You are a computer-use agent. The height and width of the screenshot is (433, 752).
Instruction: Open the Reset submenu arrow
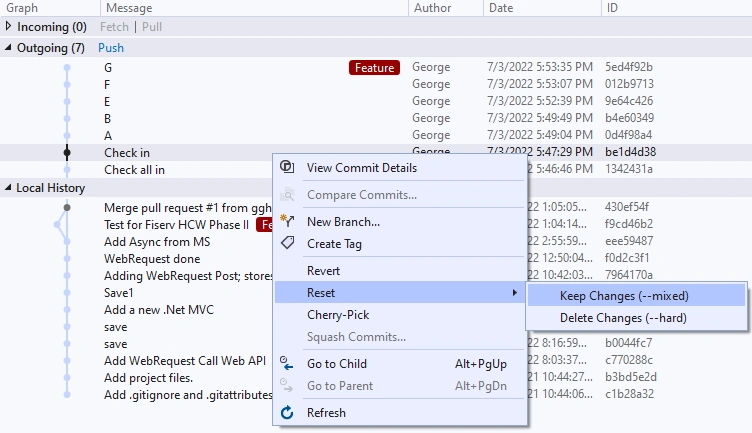(x=515, y=293)
